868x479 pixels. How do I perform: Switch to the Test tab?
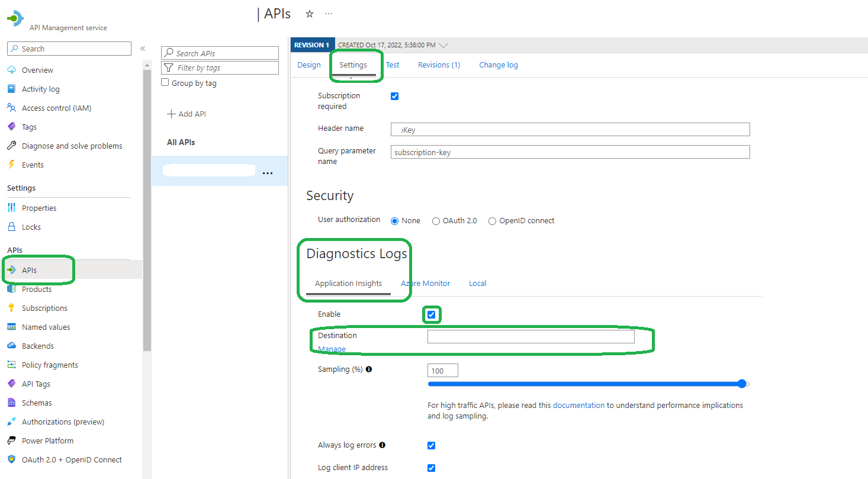pos(393,65)
